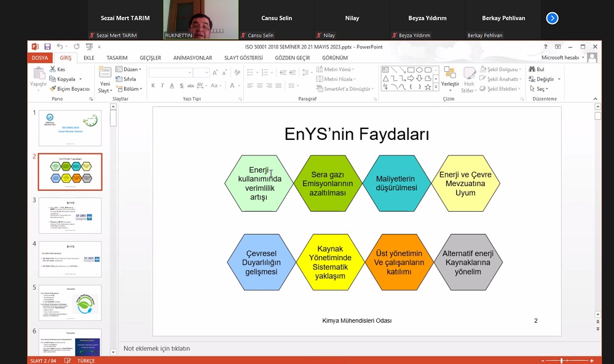Image resolution: width=614 pixels, height=364 pixels.
Task: Select the star shape in shapes gallery
Action: tap(428, 87)
